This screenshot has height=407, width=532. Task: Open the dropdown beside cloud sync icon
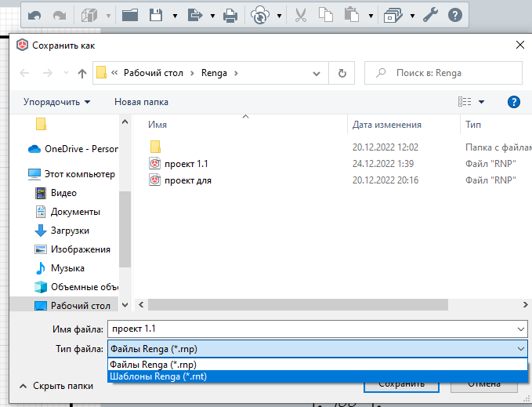279,16
